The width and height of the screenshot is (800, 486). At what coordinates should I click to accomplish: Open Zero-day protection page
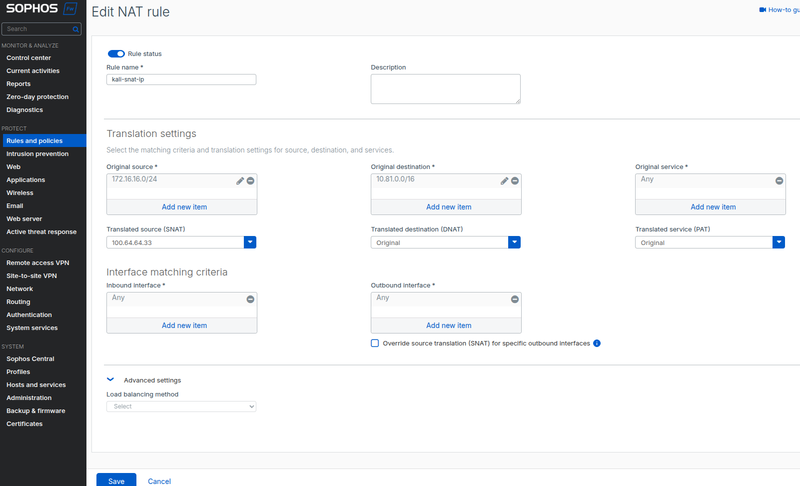[x=37, y=97]
